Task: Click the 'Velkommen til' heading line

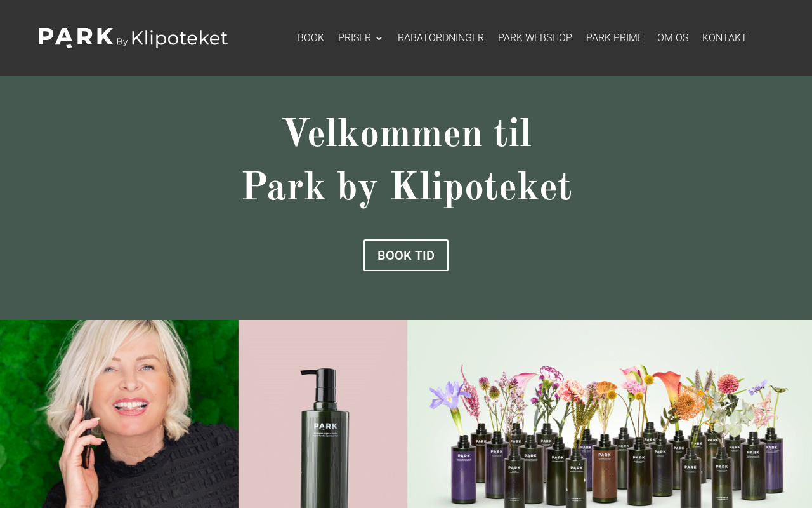Action: (407, 134)
